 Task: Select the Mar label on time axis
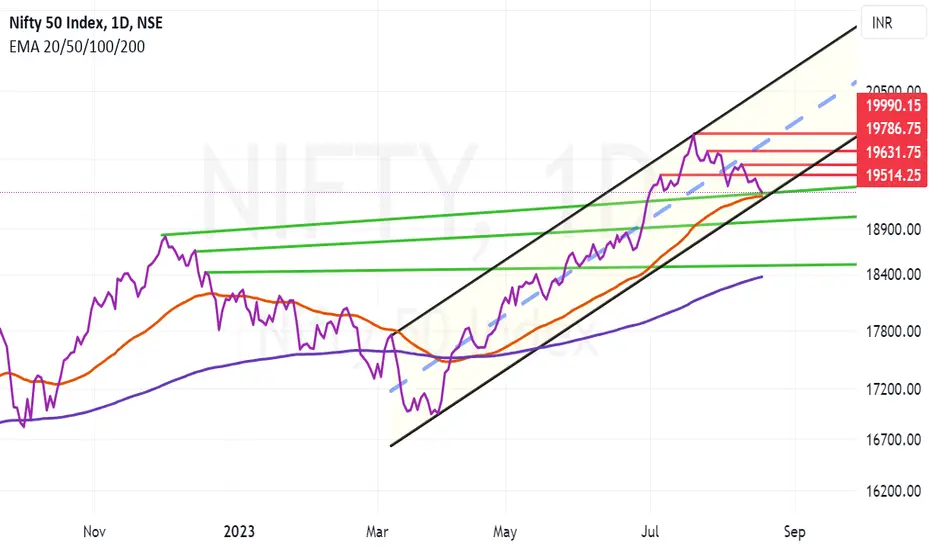(377, 531)
